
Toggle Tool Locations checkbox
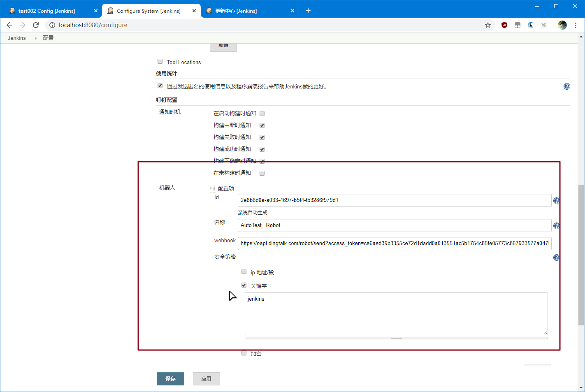point(160,61)
